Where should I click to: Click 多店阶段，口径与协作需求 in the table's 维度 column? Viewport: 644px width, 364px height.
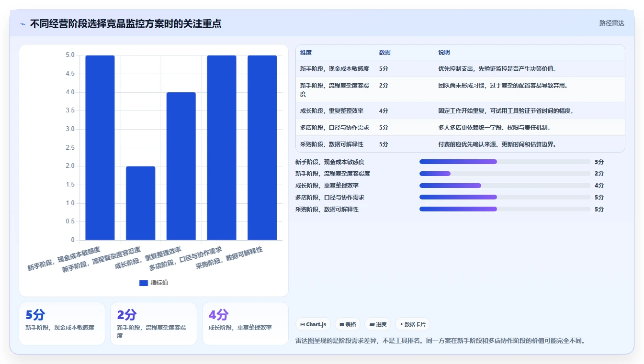pos(335,128)
